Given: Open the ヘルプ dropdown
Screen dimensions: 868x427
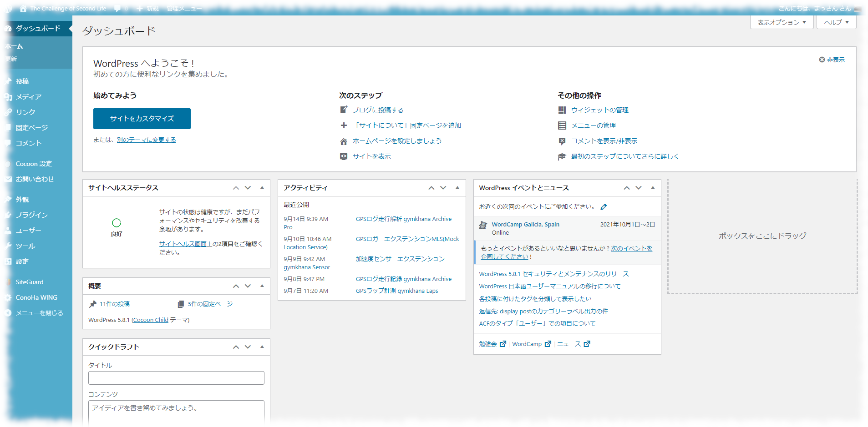Looking at the screenshot, I should pos(836,22).
